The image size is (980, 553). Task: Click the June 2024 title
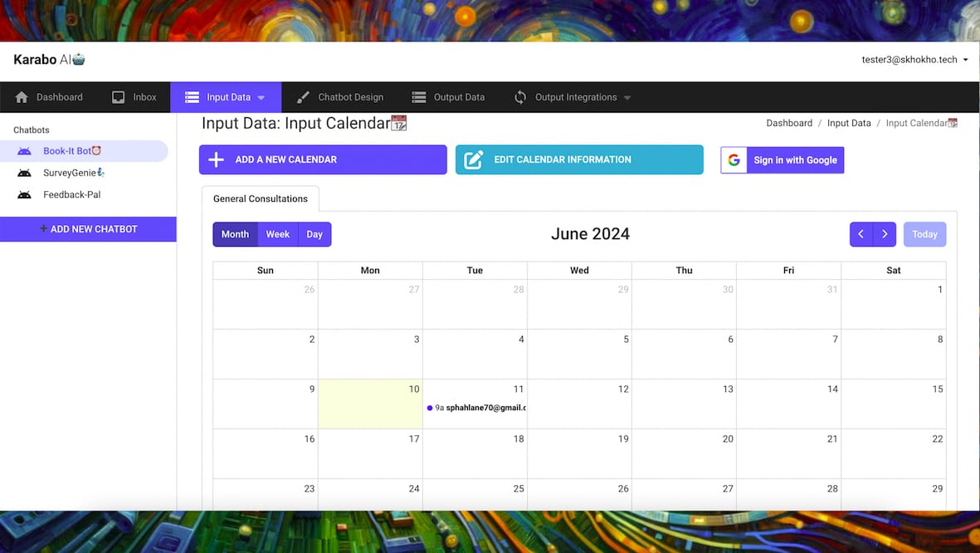pyautogui.click(x=590, y=234)
